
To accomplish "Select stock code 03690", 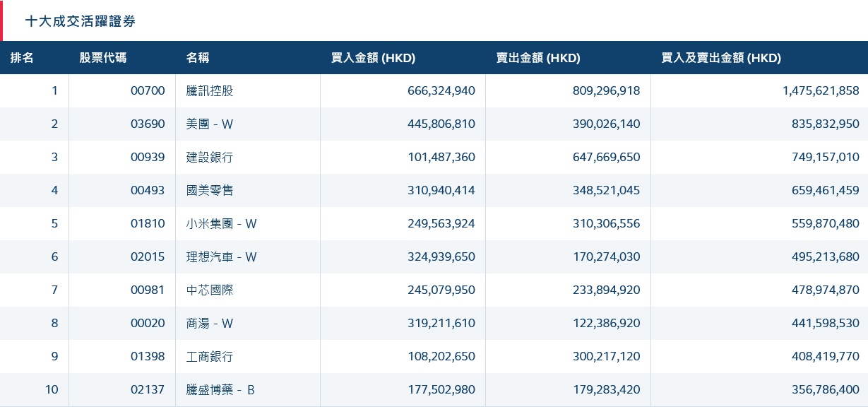I will (x=148, y=124).
